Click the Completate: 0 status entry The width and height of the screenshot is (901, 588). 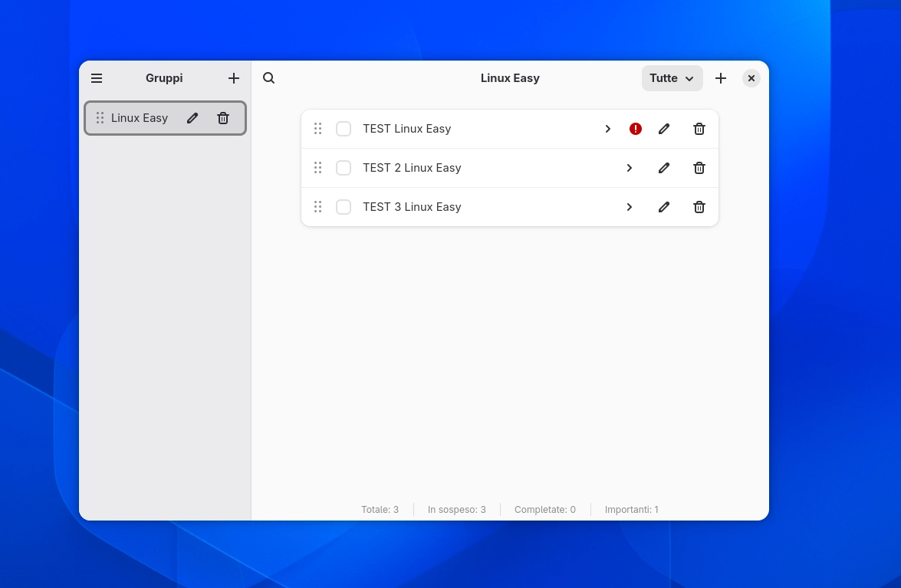(x=544, y=510)
